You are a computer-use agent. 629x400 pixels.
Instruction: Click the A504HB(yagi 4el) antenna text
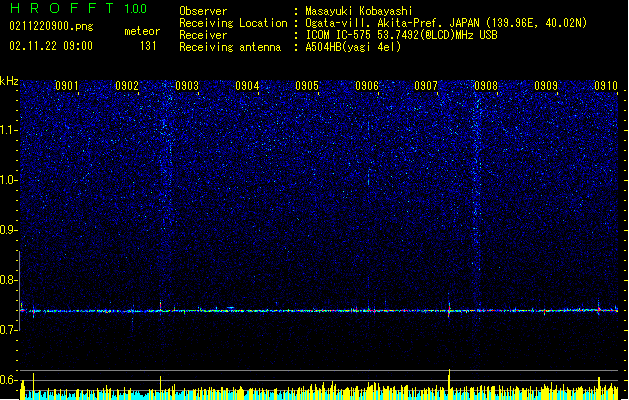click(x=353, y=47)
